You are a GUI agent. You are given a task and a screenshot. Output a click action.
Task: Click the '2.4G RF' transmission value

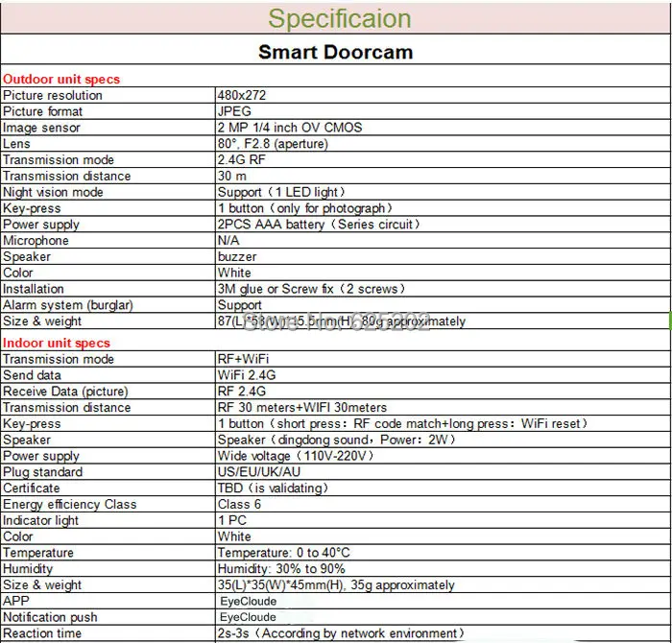click(241, 159)
